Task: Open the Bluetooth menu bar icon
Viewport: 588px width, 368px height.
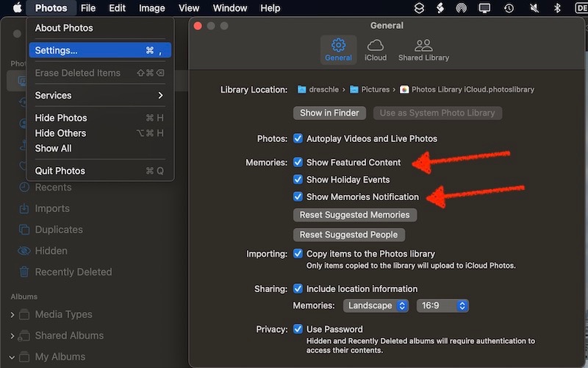Action: coord(557,8)
